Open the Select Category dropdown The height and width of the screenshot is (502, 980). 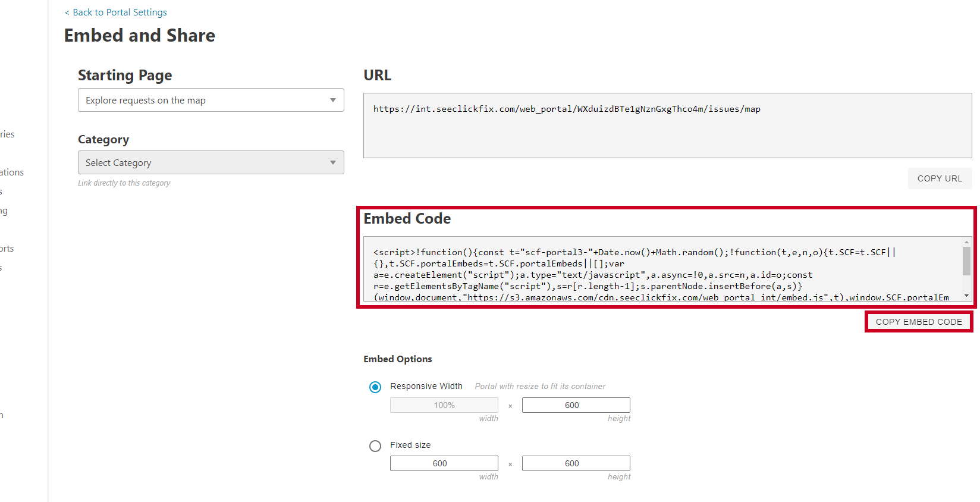click(211, 162)
